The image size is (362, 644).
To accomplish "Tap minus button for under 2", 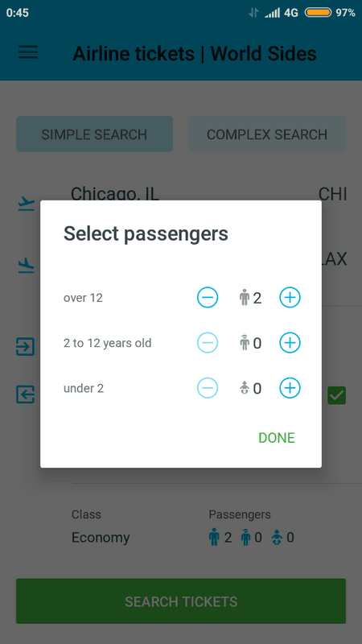I will (x=208, y=388).
